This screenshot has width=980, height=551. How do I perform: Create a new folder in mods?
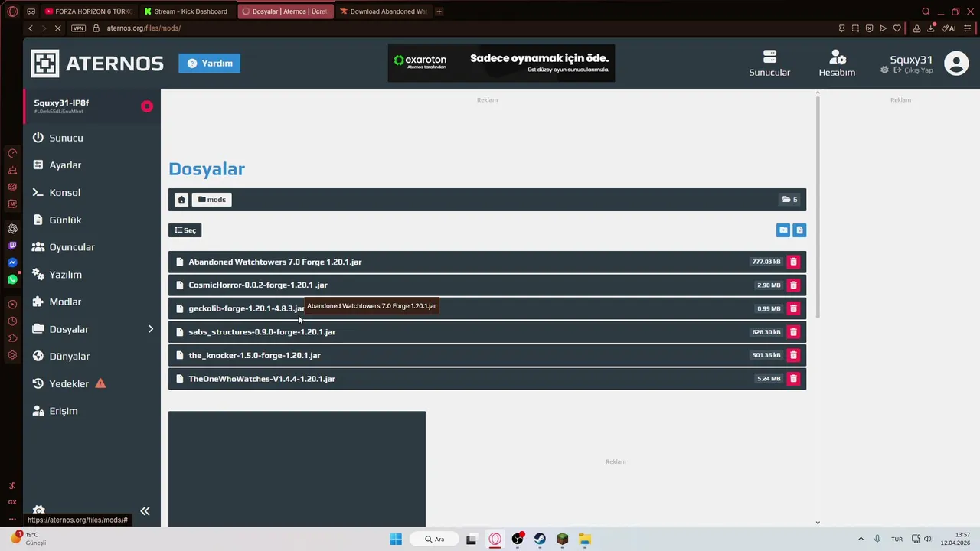tap(783, 230)
